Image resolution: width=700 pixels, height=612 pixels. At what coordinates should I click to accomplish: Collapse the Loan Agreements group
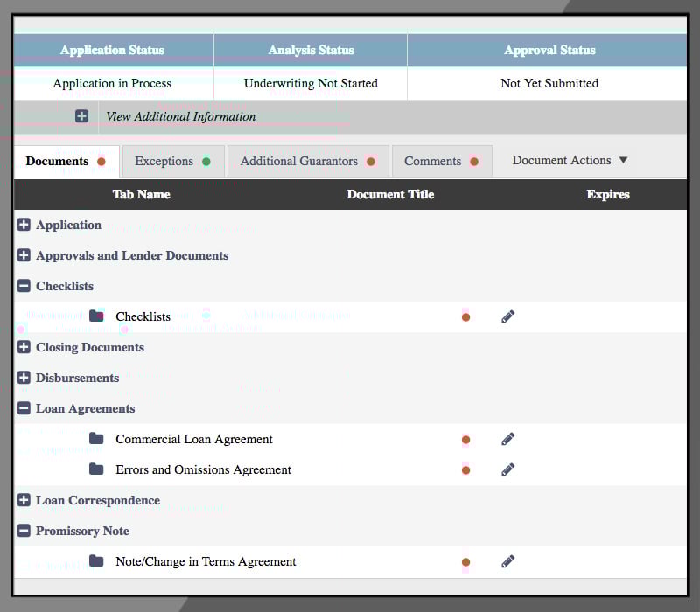[24, 408]
